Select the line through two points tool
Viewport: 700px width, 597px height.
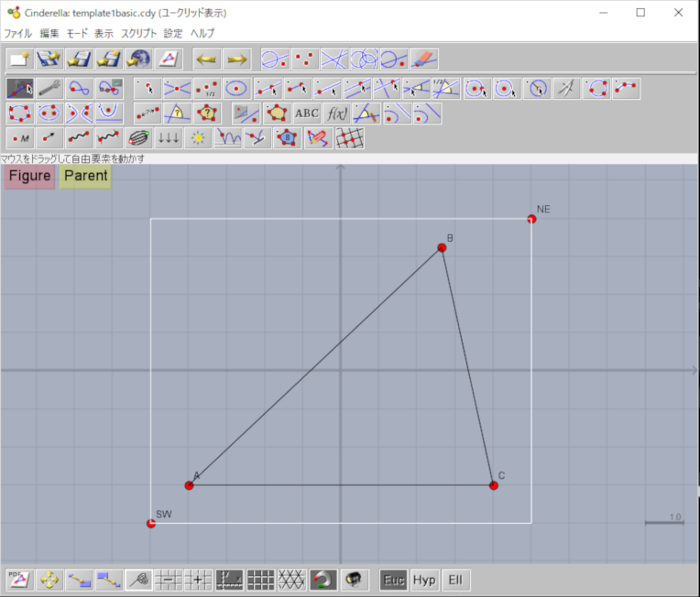pos(268,88)
